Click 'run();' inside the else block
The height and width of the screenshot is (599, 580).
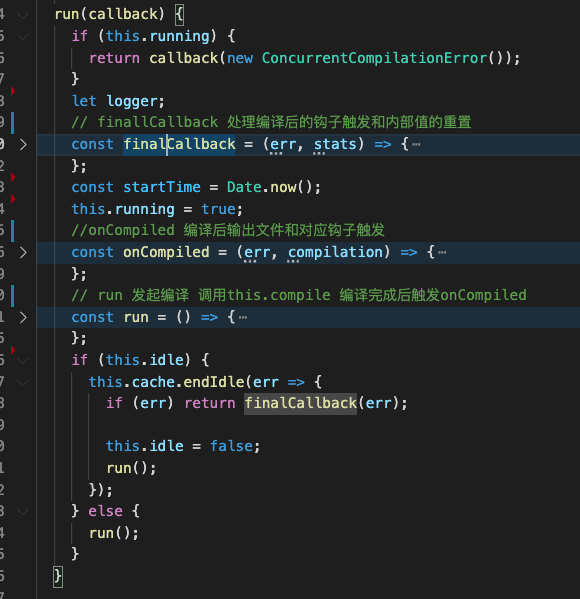[114, 533]
